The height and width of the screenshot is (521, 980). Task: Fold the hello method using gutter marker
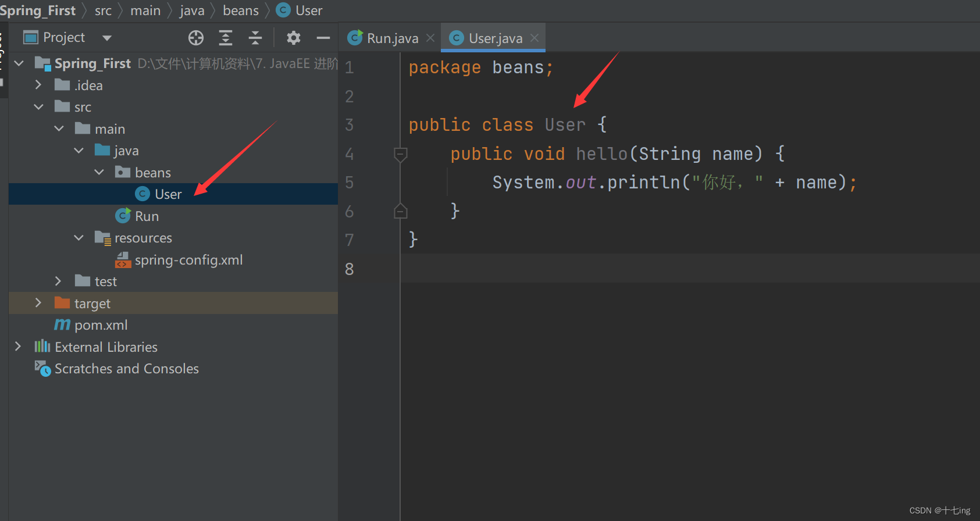(400, 154)
